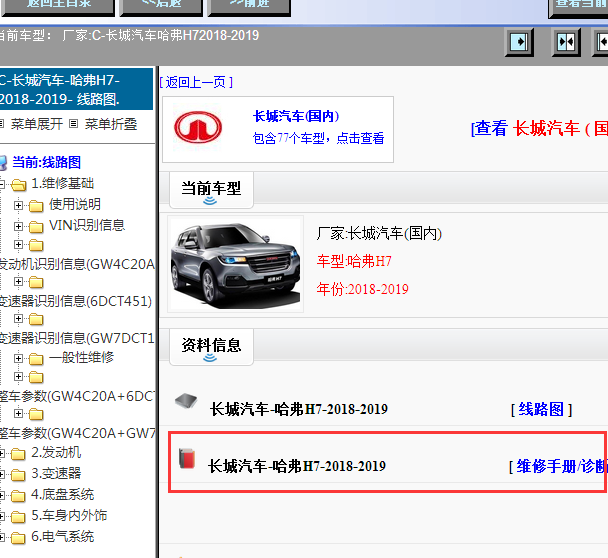Click the >>前进 forward button
This screenshot has height=558, width=608.
(249, 7)
